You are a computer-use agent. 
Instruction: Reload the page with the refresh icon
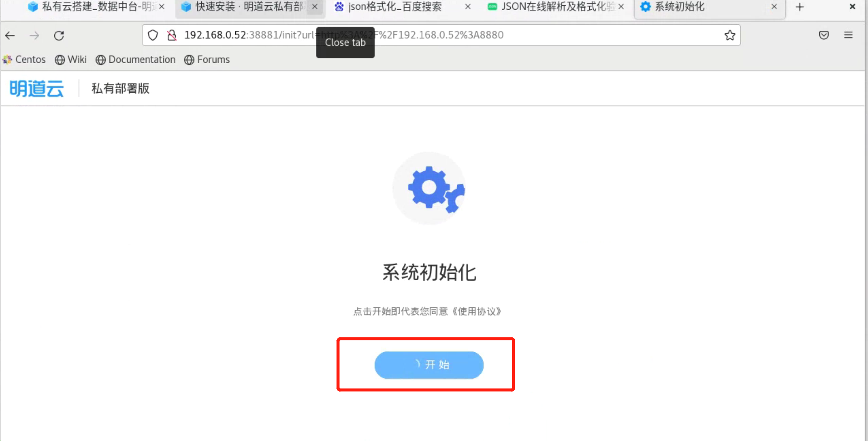pyautogui.click(x=59, y=36)
